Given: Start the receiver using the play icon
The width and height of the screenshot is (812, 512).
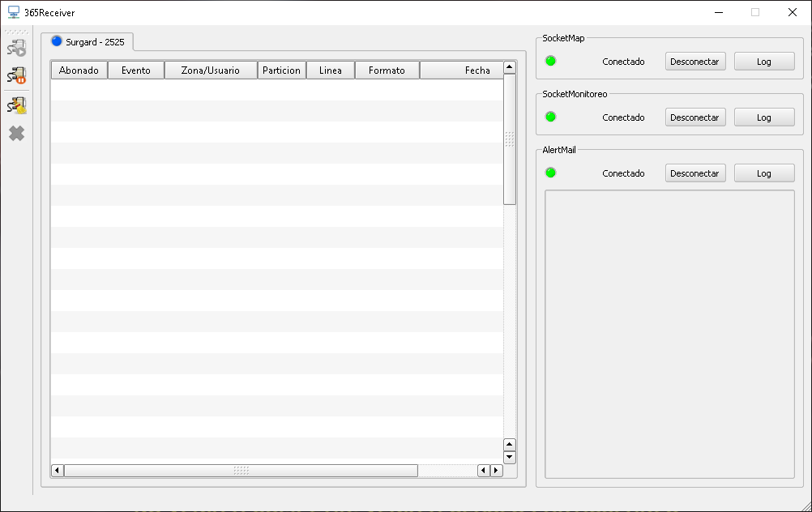Looking at the screenshot, I should [15, 47].
